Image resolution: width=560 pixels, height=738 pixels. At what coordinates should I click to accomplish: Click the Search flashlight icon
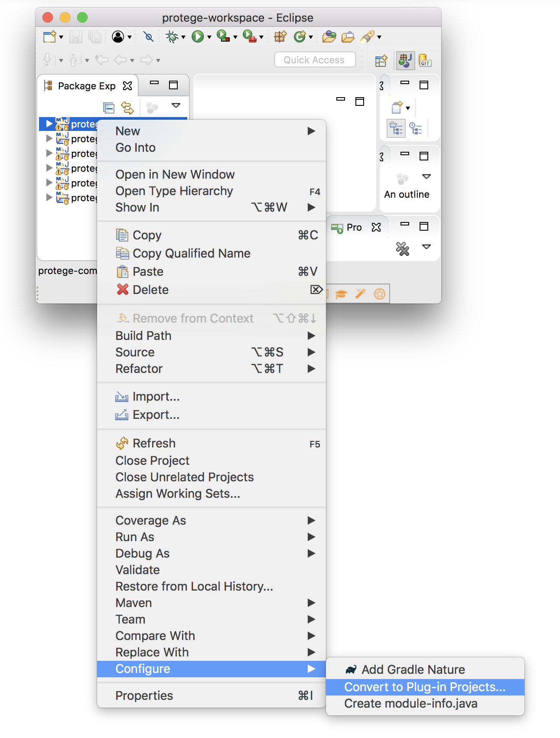tap(368, 36)
